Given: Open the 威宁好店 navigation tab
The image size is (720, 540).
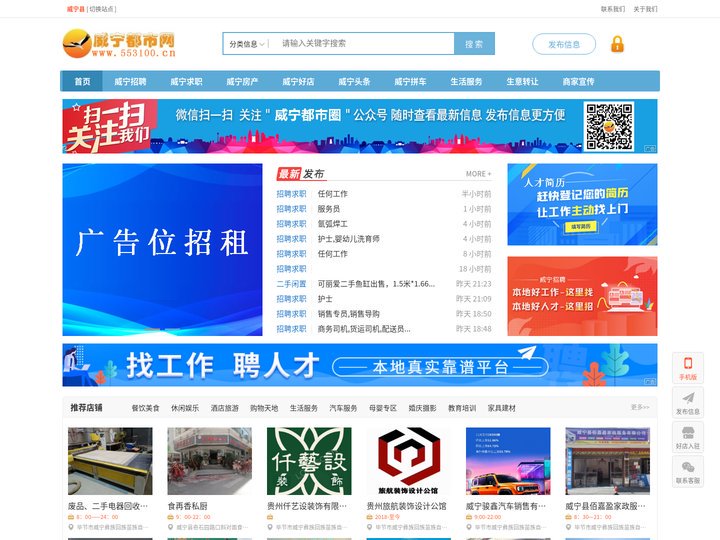Looking at the screenshot, I should 298,81.
